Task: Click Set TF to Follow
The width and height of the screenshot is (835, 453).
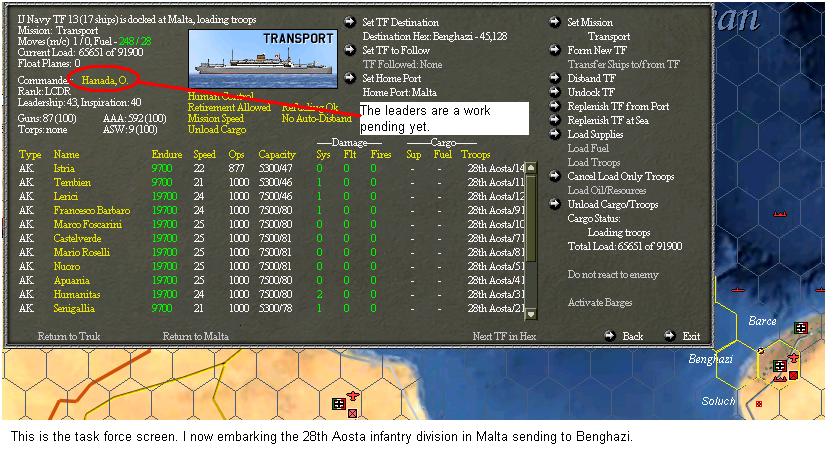Action: pyautogui.click(x=396, y=50)
